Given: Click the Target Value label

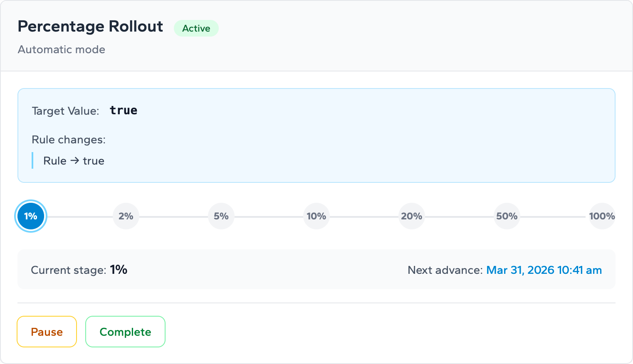Looking at the screenshot, I should tap(65, 111).
